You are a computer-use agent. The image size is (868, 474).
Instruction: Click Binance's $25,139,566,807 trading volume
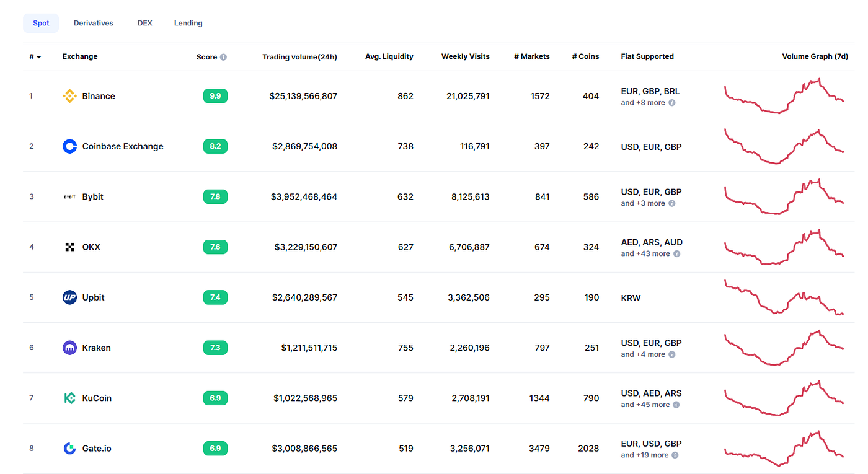coord(303,96)
